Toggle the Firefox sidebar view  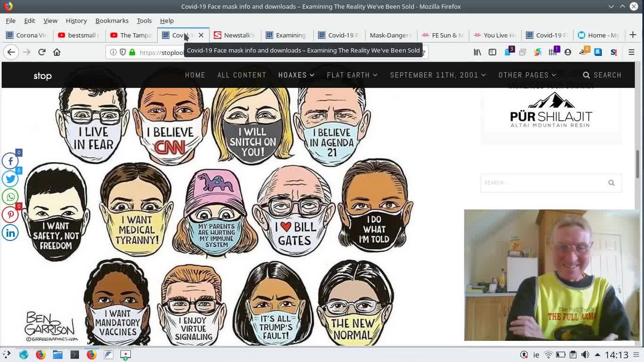pos(493,52)
